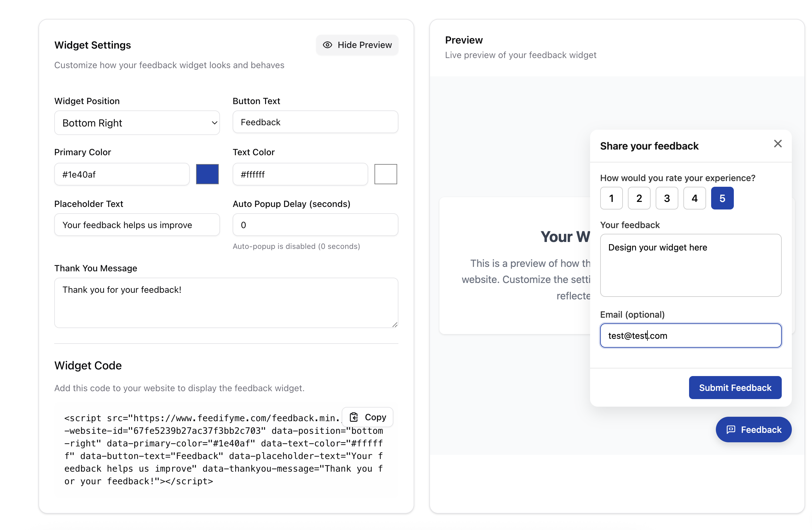Screen dimensions: 812x530
Task: Grab the Thank You textarea resize handle
Action: tap(395, 324)
